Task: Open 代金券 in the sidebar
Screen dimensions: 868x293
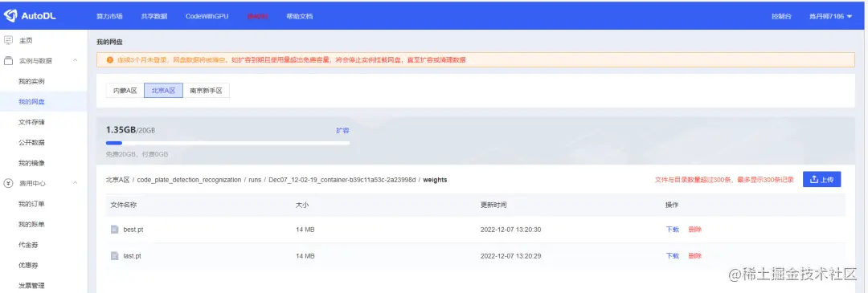Action: point(28,245)
